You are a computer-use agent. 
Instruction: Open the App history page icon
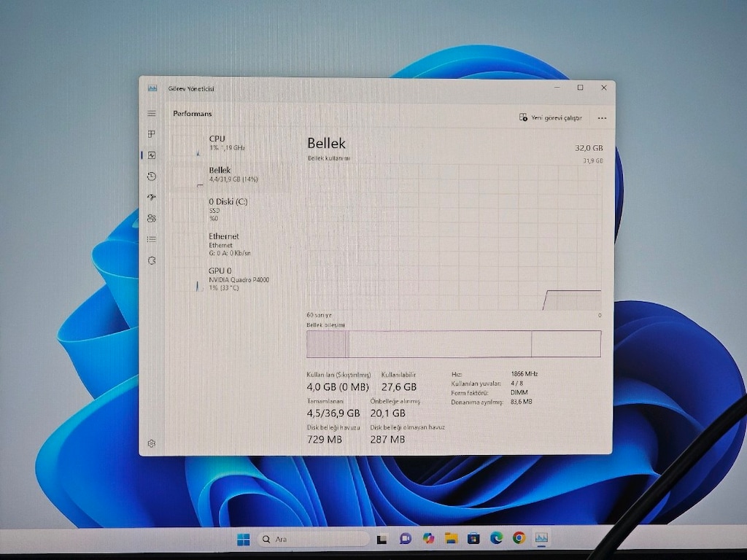(152, 176)
